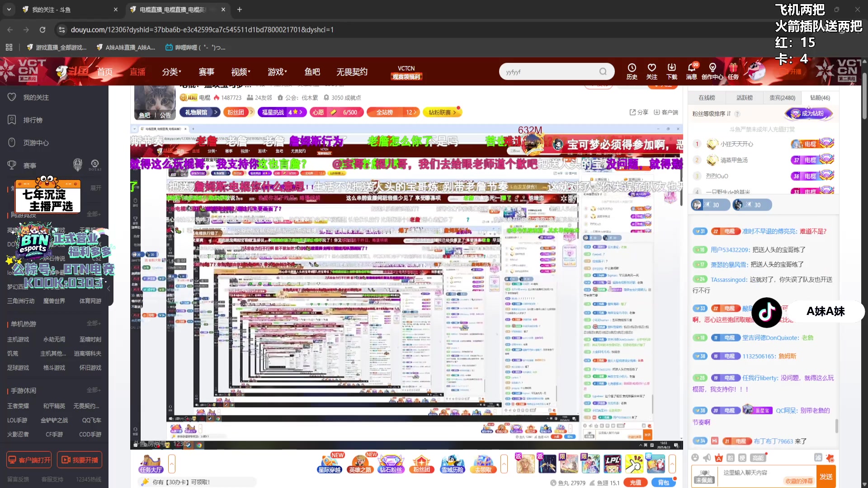Image resolution: width=868 pixels, height=488 pixels.
Task: Open the 历史 history icon
Action: tap(632, 71)
